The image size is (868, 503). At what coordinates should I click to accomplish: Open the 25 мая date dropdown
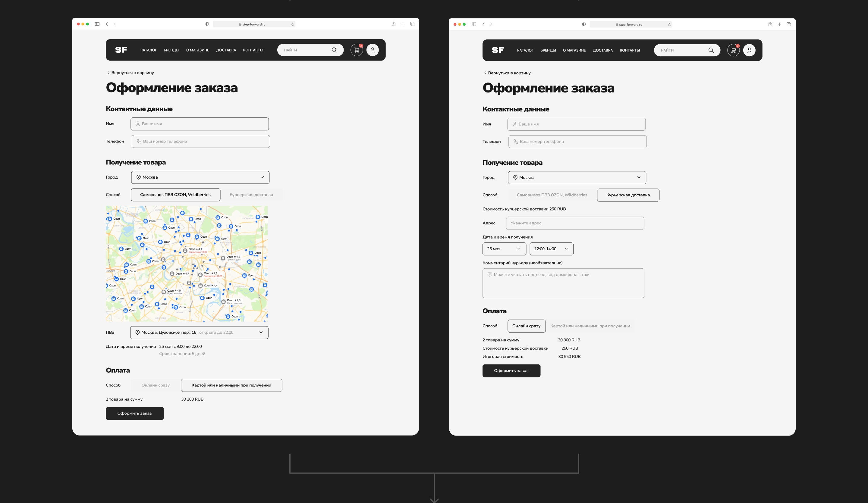tap(504, 249)
